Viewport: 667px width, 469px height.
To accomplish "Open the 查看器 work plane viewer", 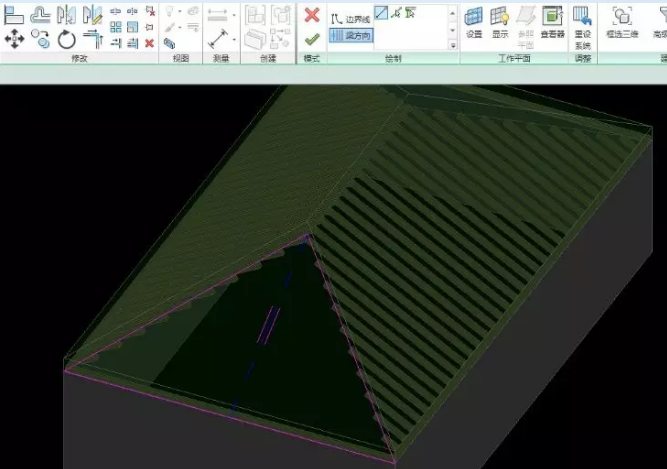I will pyautogui.click(x=552, y=23).
